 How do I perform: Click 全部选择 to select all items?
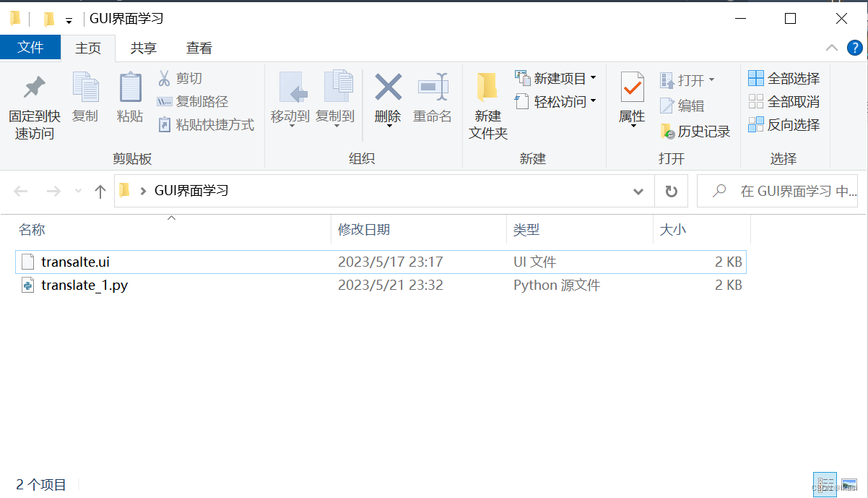click(784, 77)
